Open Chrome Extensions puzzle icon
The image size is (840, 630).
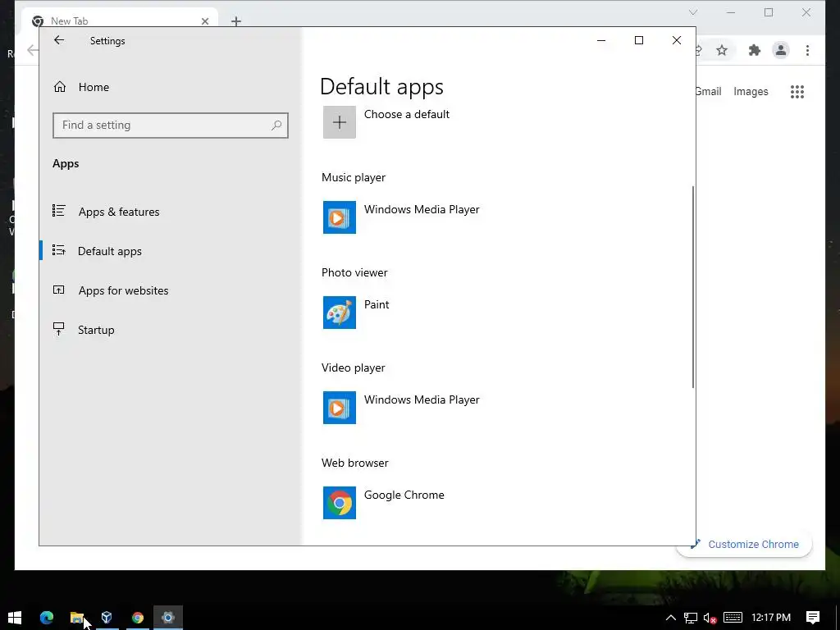point(755,50)
